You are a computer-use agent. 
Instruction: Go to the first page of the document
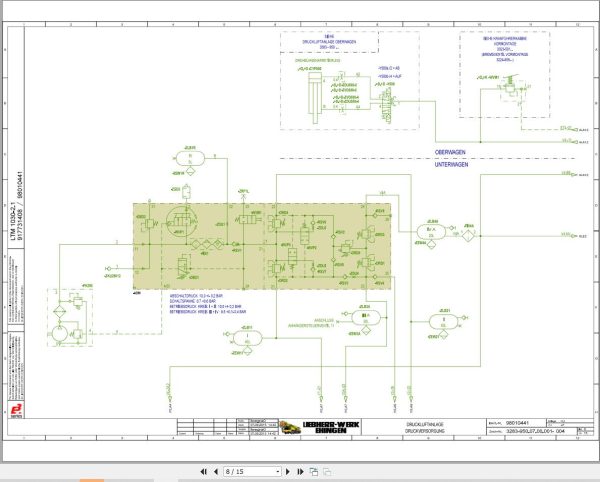tap(204, 472)
